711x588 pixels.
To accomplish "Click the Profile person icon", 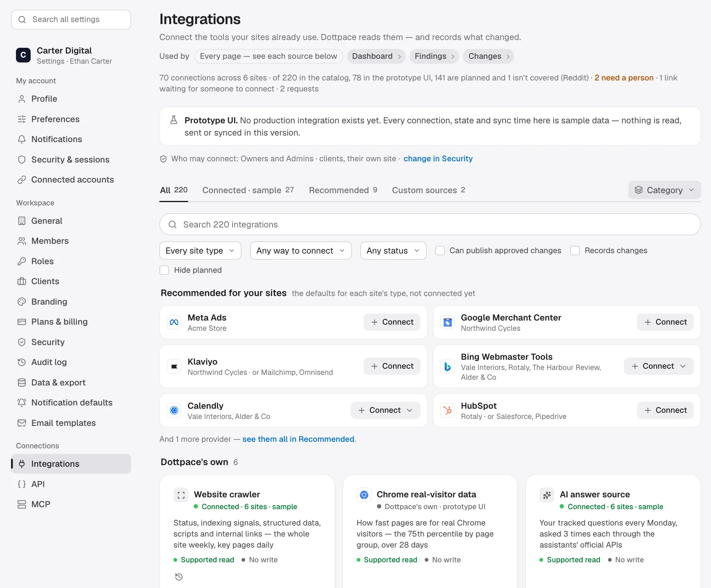I will [x=22, y=99].
